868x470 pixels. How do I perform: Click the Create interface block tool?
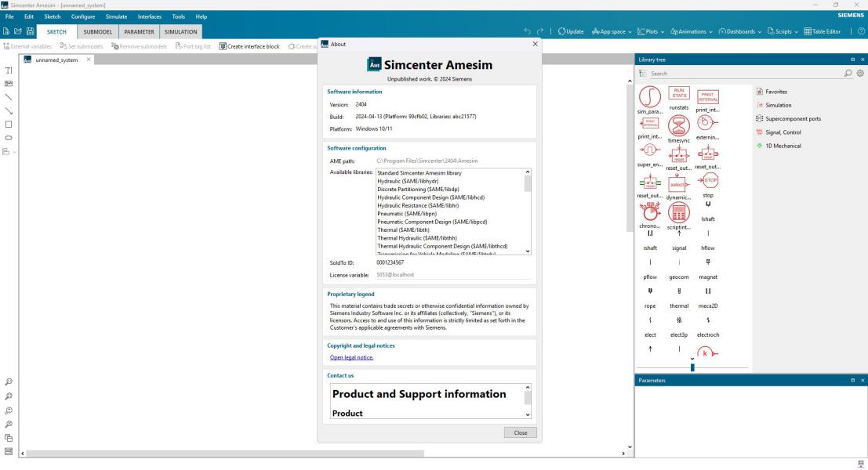coord(242,46)
